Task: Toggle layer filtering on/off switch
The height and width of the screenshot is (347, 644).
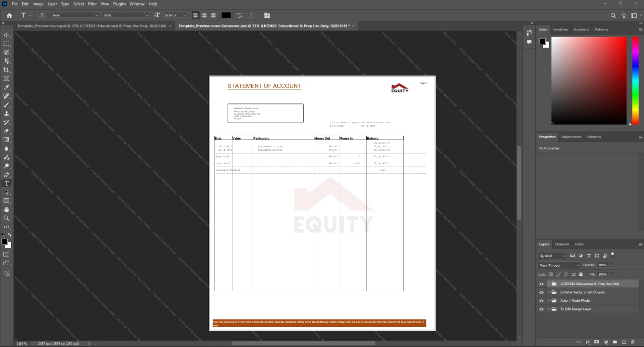Action: [612, 254]
